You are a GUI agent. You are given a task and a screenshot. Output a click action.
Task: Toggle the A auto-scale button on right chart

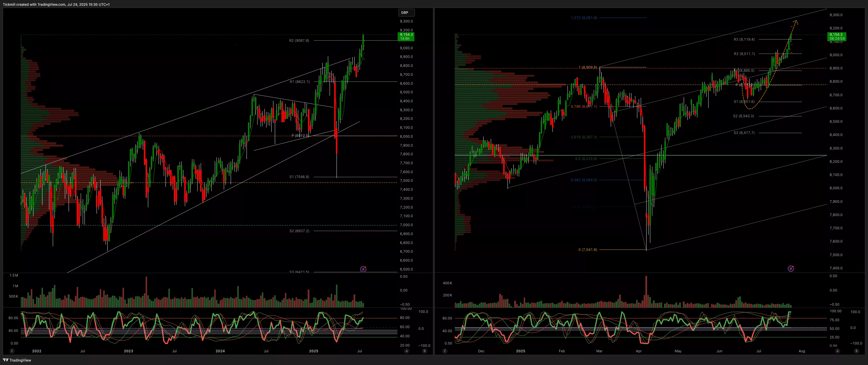(837, 351)
